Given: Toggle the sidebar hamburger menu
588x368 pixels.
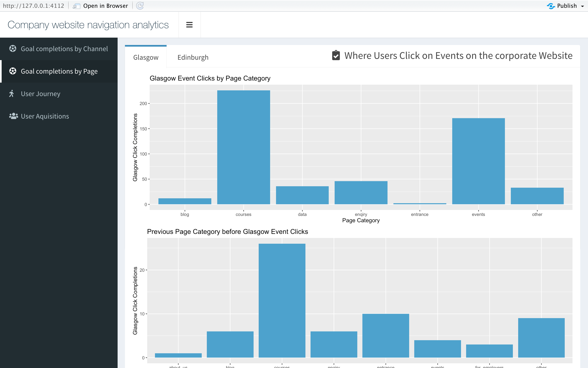Looking at the screenshot, I should click(x=189, y=25).
